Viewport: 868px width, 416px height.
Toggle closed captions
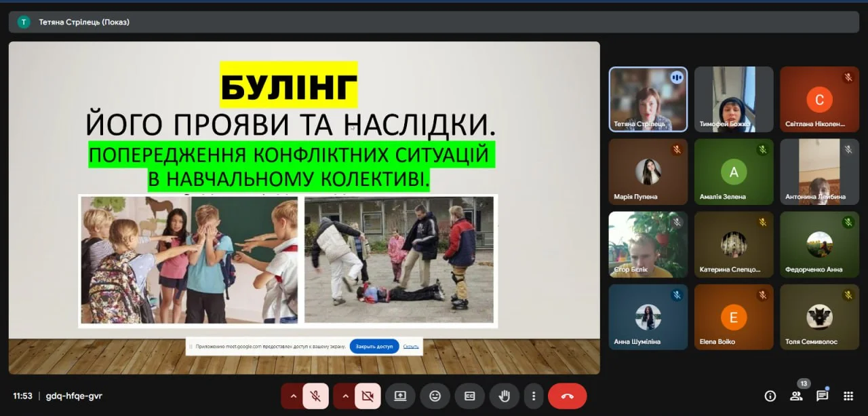tap(469, 396)
